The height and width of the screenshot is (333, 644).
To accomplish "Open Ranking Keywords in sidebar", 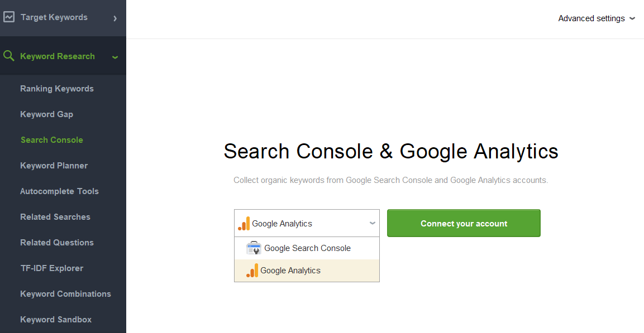I will point(56,89).
